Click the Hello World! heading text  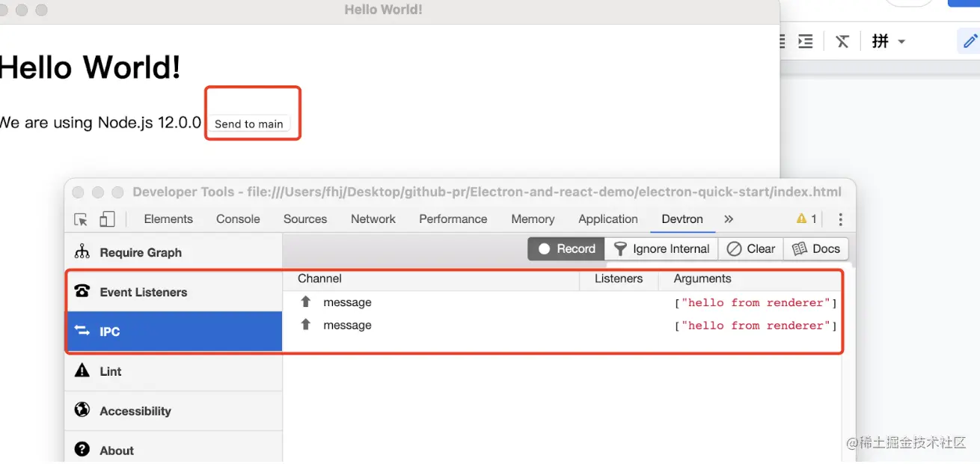point(90,67)
